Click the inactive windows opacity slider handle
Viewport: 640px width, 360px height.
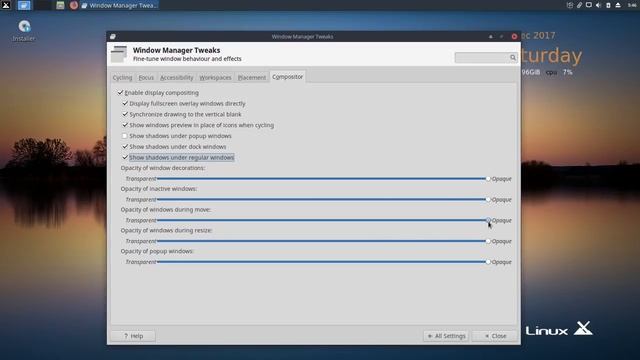[488, 200]
